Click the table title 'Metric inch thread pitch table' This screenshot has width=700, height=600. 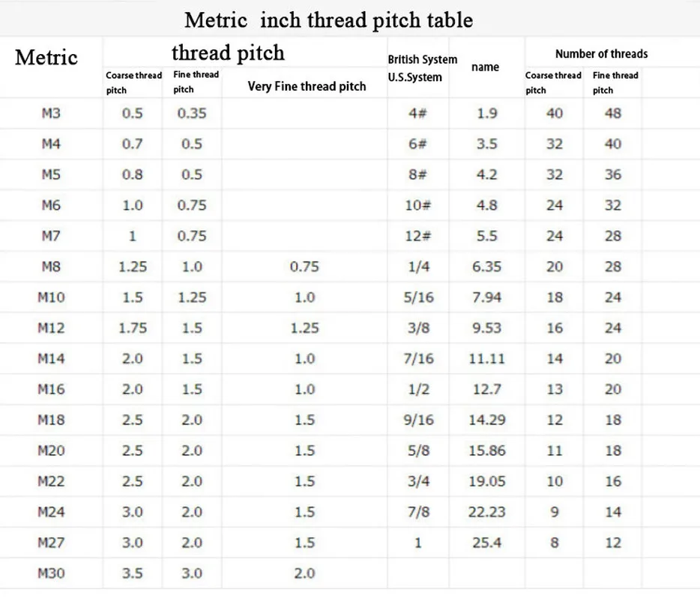coord(328,19)
